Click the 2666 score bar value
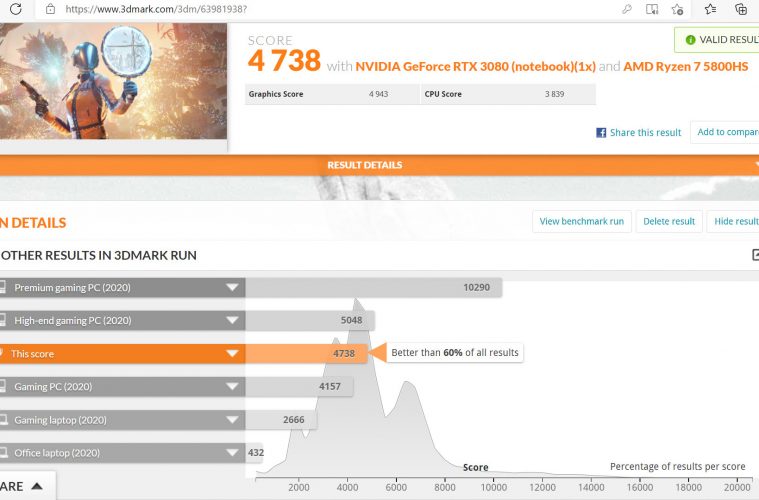This screenshot has height=500, width=759. [294, 420]
